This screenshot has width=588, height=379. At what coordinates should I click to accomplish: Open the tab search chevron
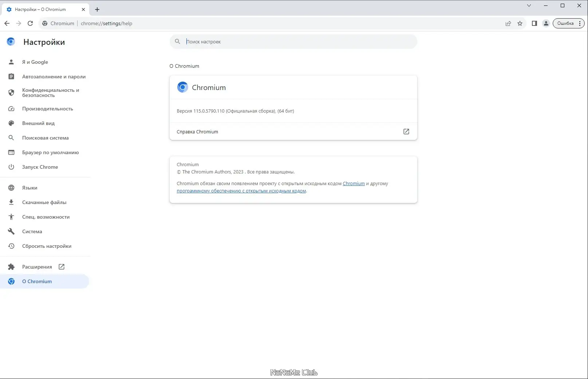(529, 5)
